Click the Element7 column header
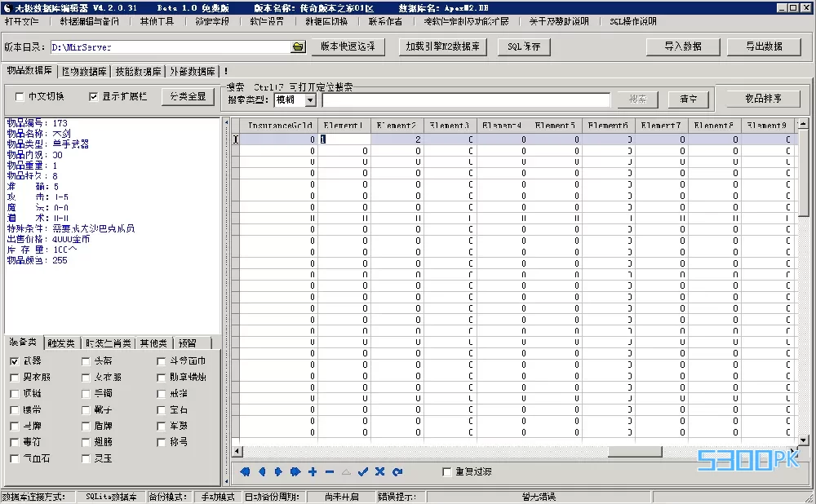816x504 pixels. click(662, 126)
